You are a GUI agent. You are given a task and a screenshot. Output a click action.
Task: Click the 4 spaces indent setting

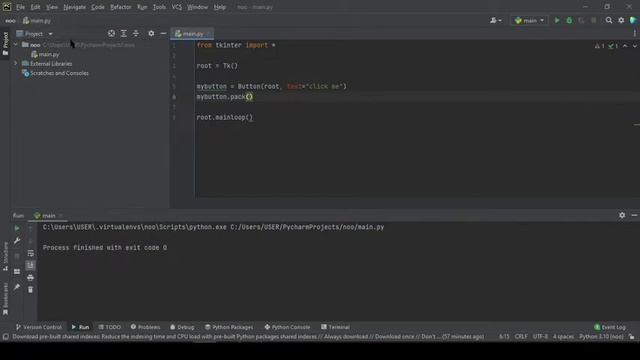[x=563, y=337]
